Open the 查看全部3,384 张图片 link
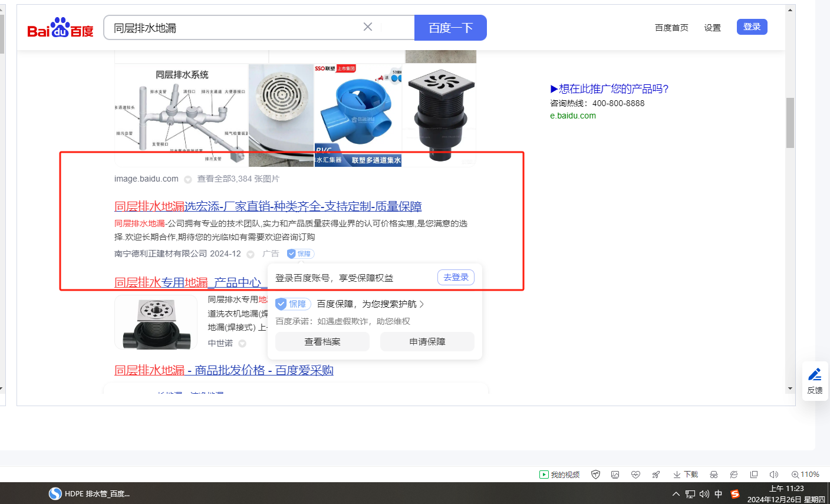Screen dimensions: 830x504 (x=238, y=179)
